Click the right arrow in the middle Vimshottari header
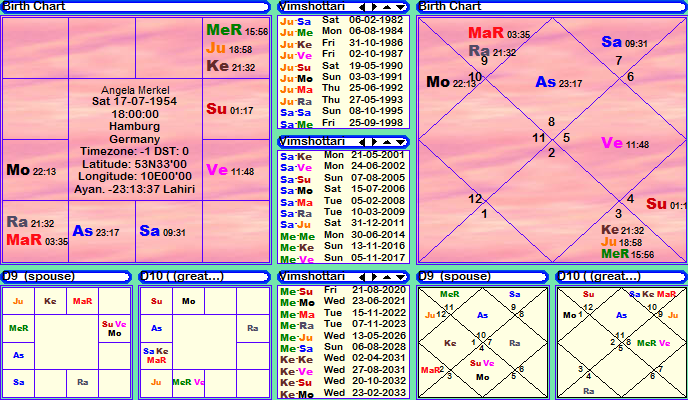The image size is (688, 400). (374, 142)
